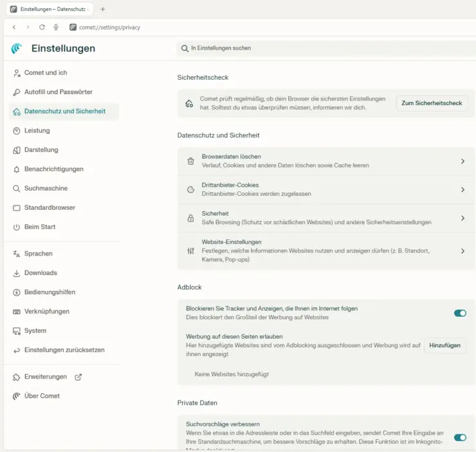The width and height of the screenshot is (476, 452).
Task: Open the Sicherheit row chevron
Action: [462, 218]
